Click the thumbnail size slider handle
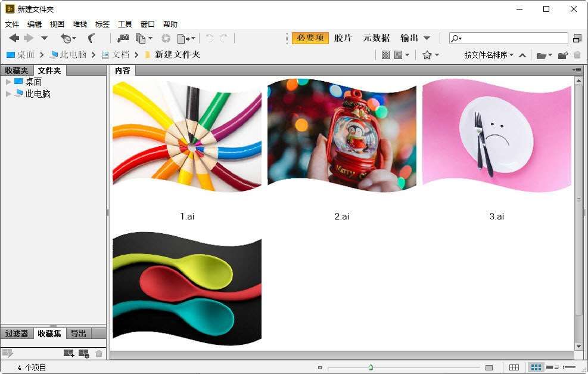Viewport: 588px width, 374px height. [x=371, y=367]
